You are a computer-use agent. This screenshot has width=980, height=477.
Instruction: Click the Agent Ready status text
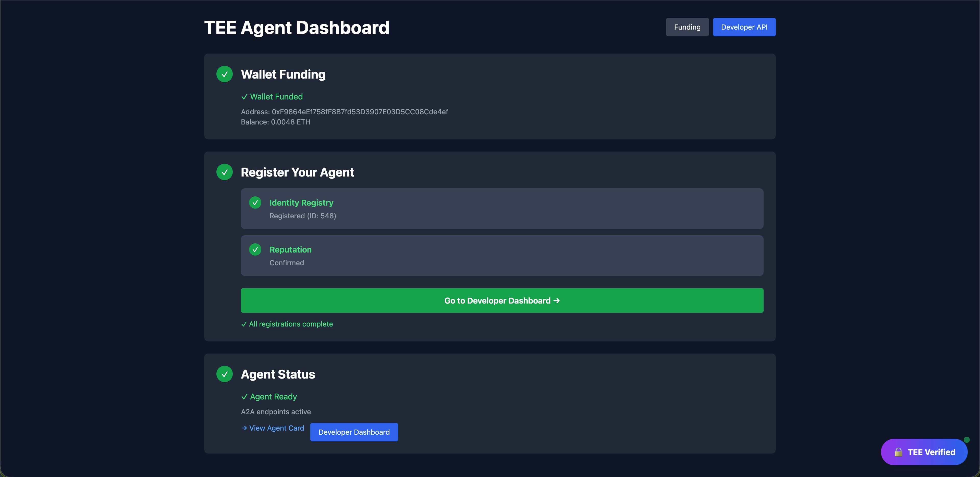point(273,397)
